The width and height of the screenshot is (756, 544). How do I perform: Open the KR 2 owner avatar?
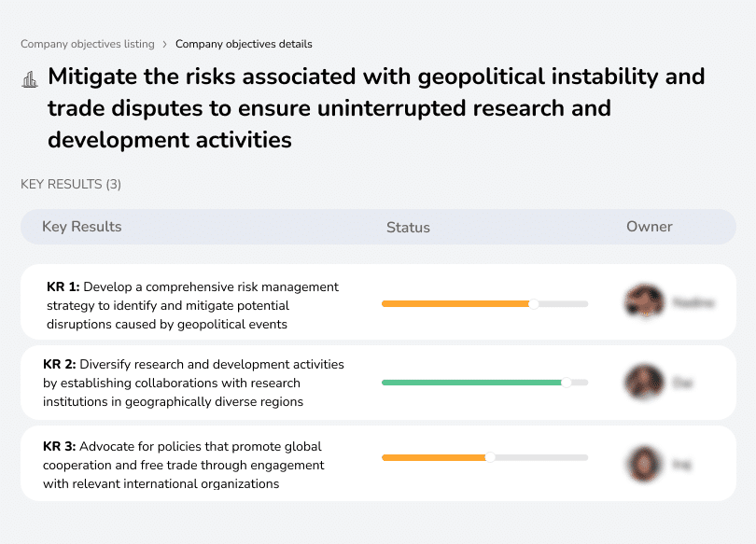click(644, 382)
